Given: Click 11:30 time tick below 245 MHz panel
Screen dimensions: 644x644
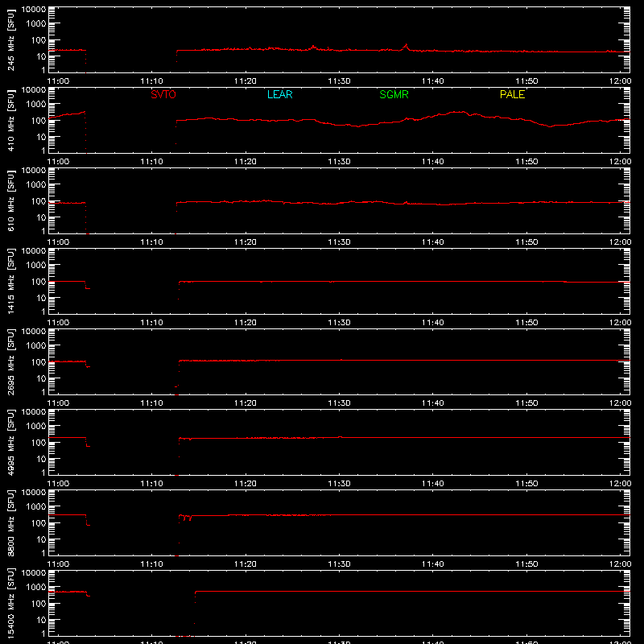Looking at the screenshot, I should (339, 81).
